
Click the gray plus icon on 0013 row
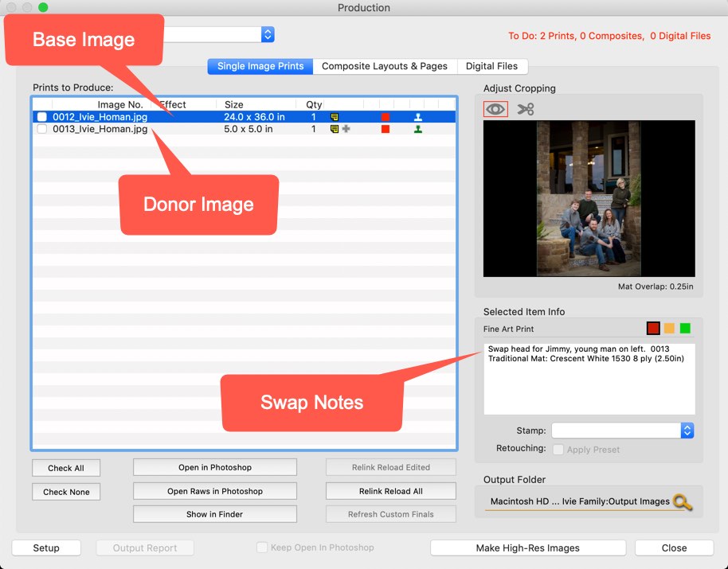pos(346,129)
